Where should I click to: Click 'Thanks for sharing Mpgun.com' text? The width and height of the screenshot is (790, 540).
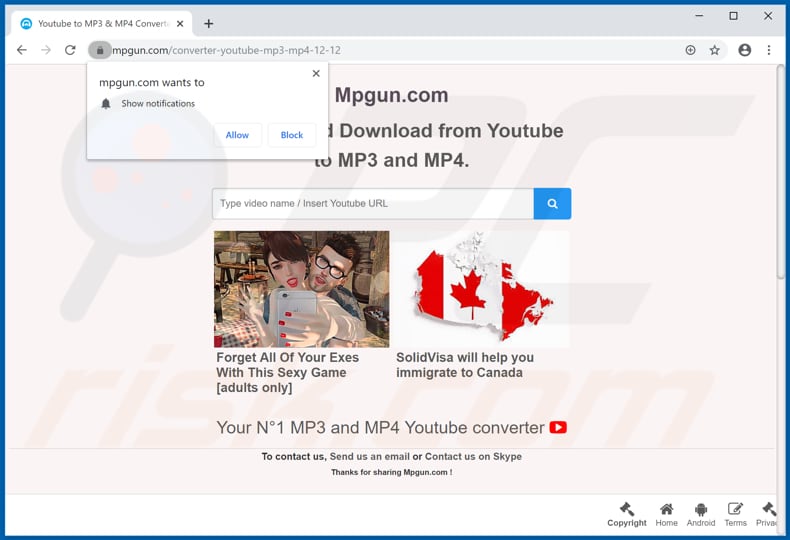click(391, 472)
